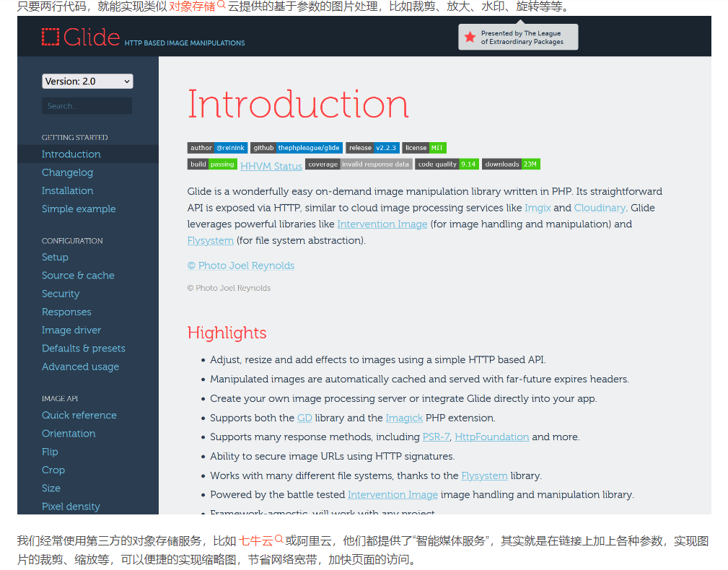
Task: Open the downloads 23M badge
Action: click(511, 165)
